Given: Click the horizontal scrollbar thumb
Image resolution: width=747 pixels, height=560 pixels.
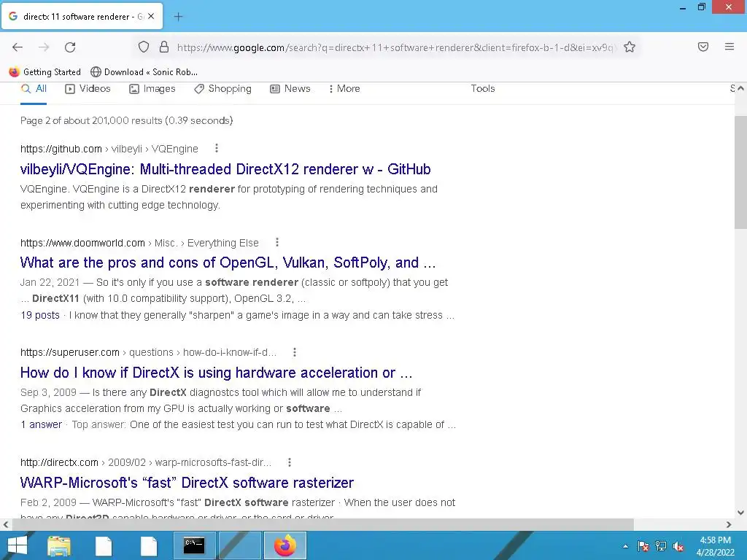Looking at the screenshot, I should tap(322, 525).
